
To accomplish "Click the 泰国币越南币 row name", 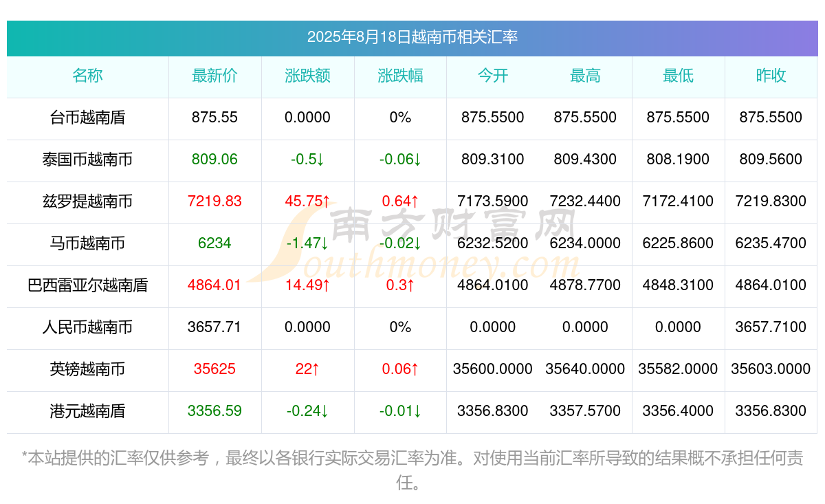I will [x=87, y=160].
